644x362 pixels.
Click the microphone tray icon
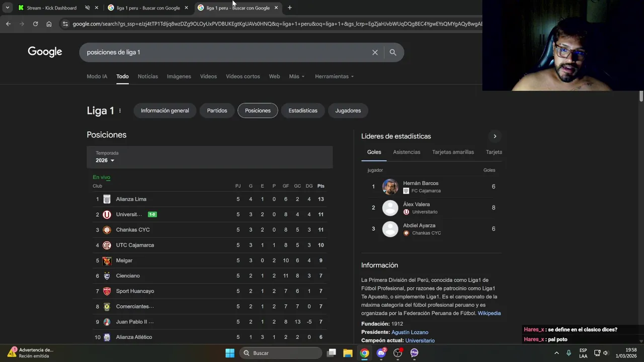coord(569,353)
